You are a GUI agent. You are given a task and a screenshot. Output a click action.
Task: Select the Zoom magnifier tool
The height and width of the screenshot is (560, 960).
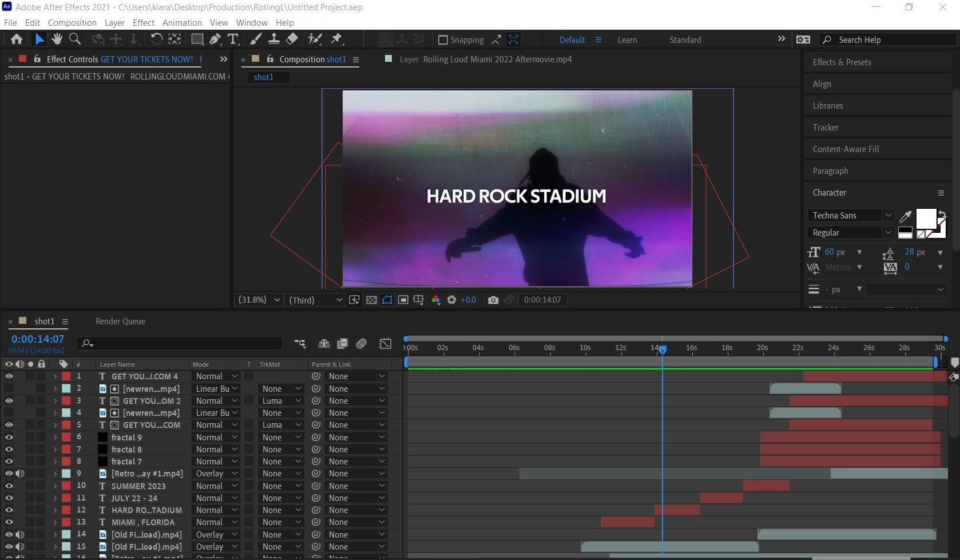click(74, 39)
